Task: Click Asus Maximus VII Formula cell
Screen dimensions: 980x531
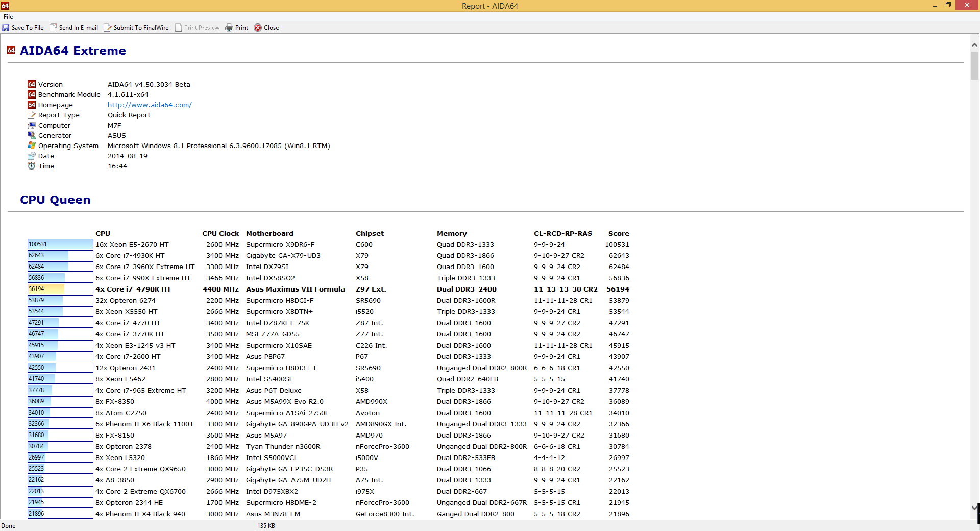Action: [295, 289]
